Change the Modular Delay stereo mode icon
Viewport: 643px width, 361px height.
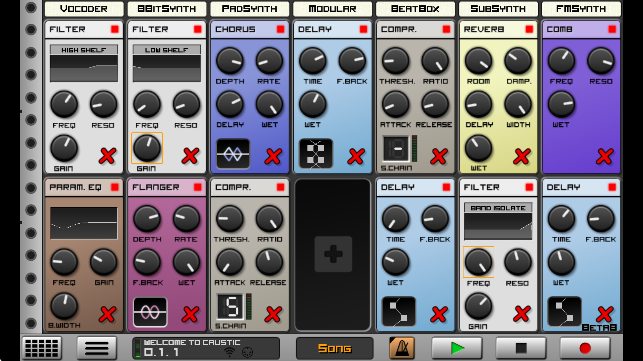click(316, 154)
